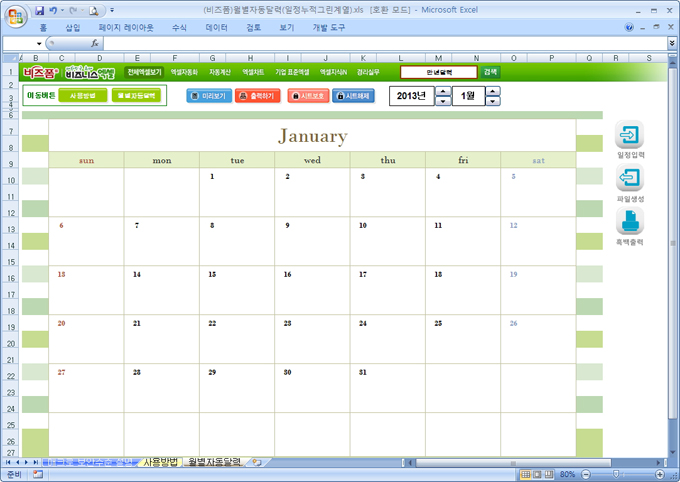Click the 'wed' weekday header
The height and width of the screenshot is (482, 680).
pos(312,160)
